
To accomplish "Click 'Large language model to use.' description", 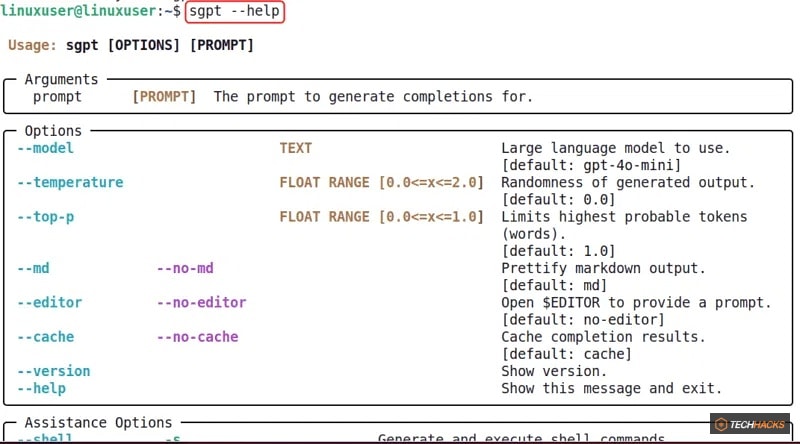I will point(616,148).
